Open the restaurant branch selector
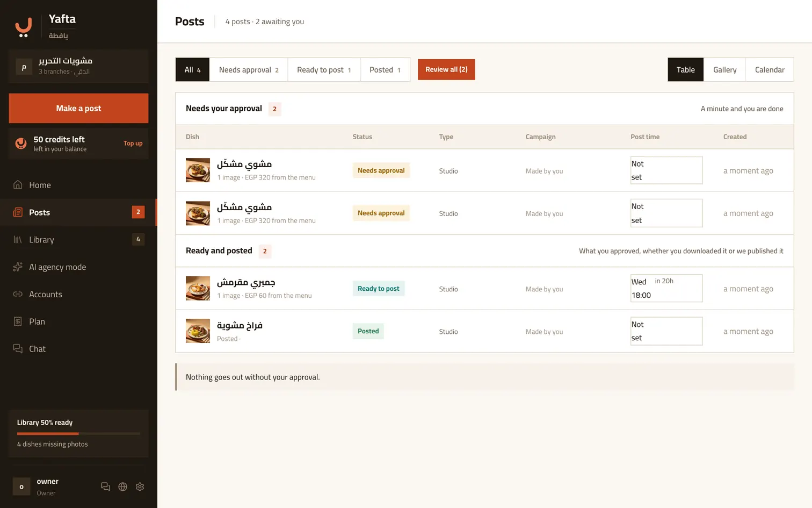This screenshot has width=812, height=508. click(78, 66)
